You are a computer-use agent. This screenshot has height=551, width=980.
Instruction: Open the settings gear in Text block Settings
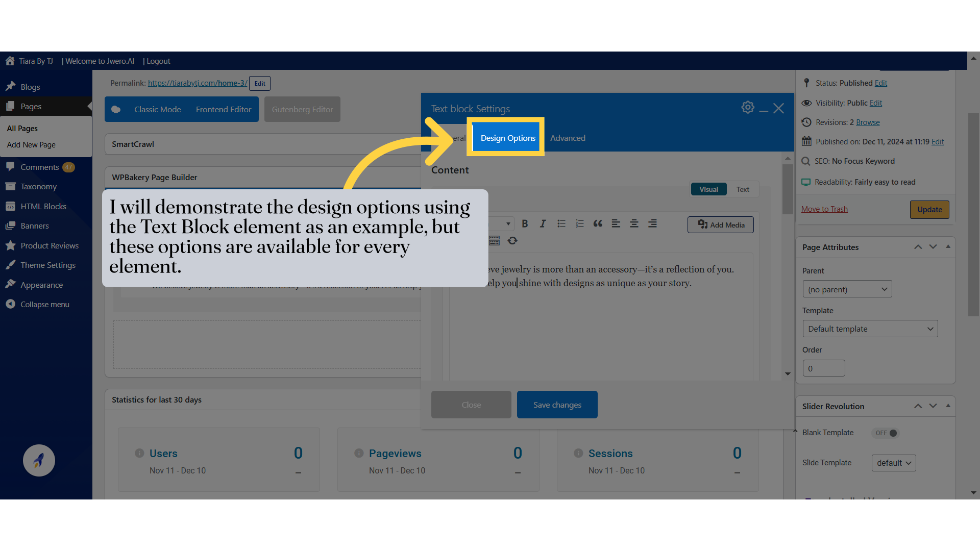click(747, 108)
